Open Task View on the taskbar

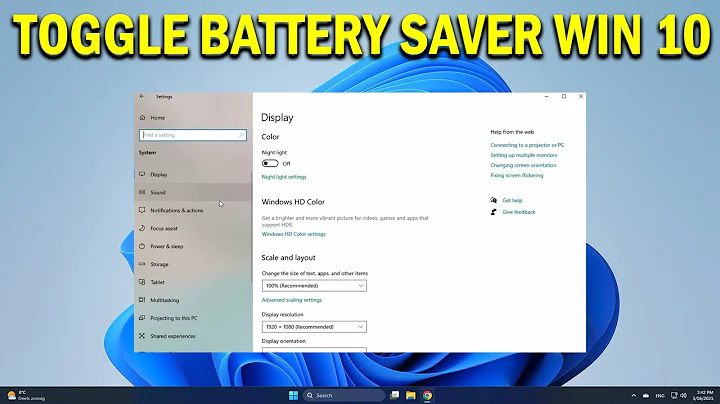tap(394, 395)
